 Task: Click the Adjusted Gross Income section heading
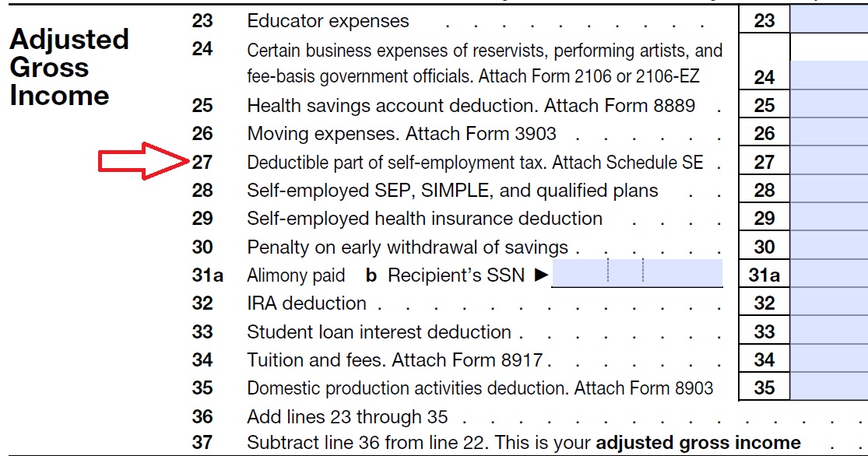pyautogui.click(x=69, y=68)
